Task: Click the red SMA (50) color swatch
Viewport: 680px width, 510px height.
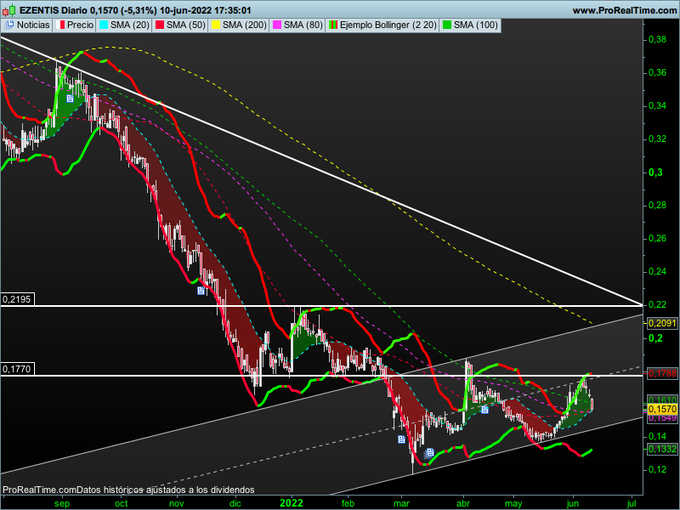Action: coord(160,25)
